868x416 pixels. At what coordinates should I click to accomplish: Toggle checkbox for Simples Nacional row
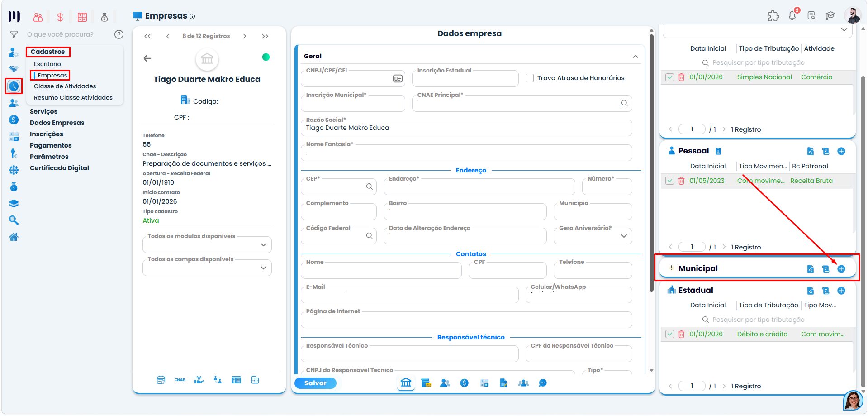(x=670, y=77)
